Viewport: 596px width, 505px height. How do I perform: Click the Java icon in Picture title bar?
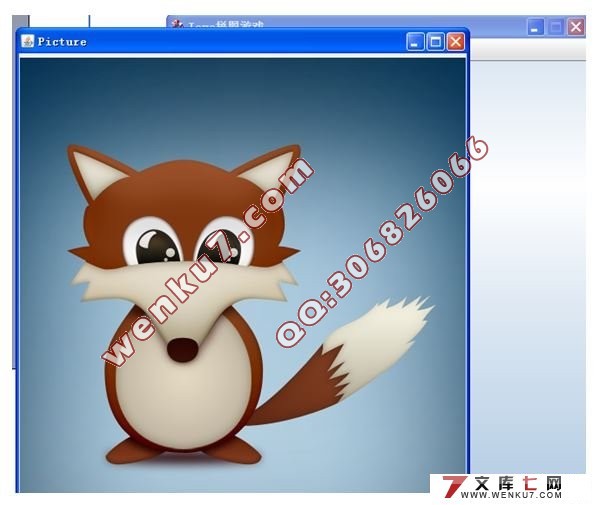coord(27,41)
